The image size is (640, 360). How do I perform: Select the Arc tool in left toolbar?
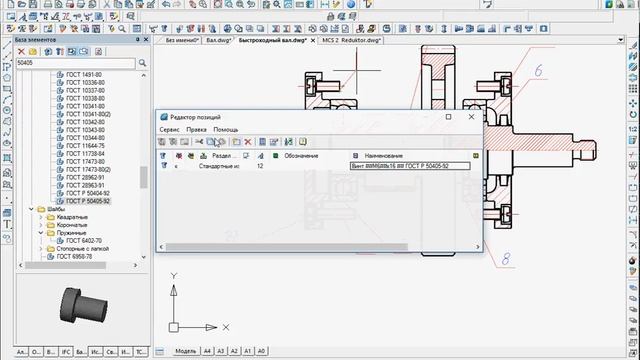[7, 100]
